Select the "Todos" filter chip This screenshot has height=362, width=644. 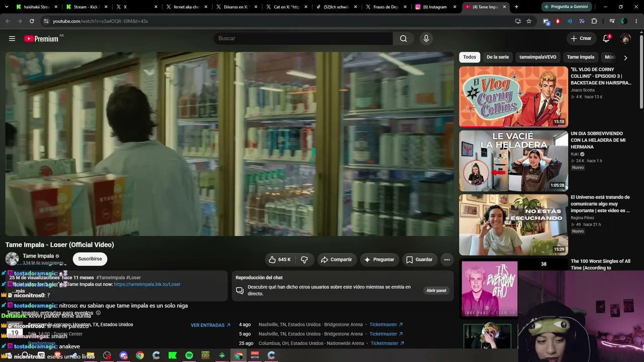point(469,57)
